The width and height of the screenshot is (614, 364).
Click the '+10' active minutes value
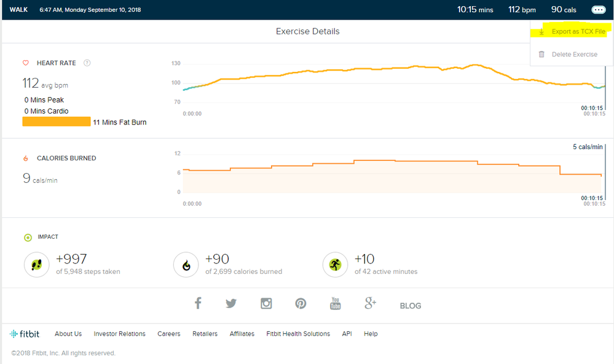coord(364,259)
